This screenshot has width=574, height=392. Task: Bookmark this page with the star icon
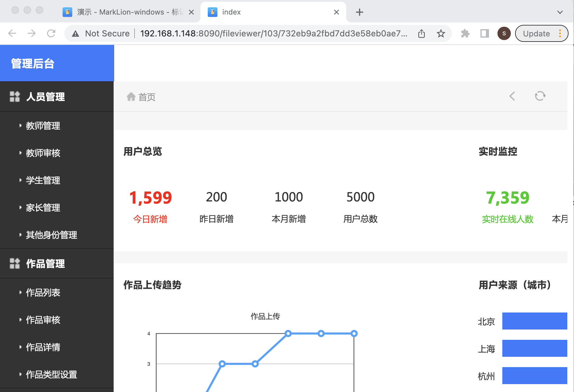point(441,33)
